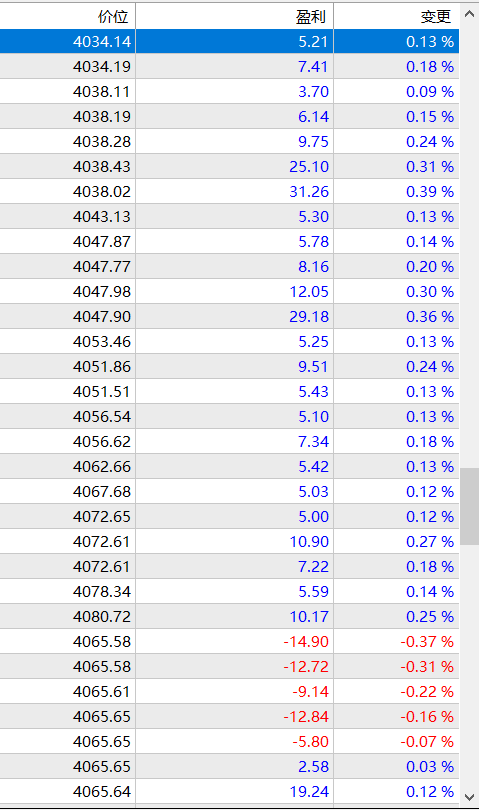Click change value 0.27 %
This screenshot has height=810, width=479.
[430, 542]
